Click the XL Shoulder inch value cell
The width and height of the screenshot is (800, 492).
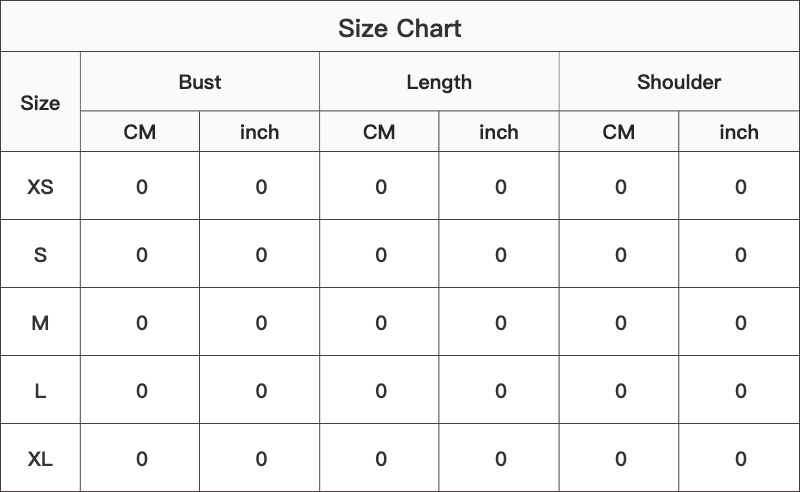point(740,459)
